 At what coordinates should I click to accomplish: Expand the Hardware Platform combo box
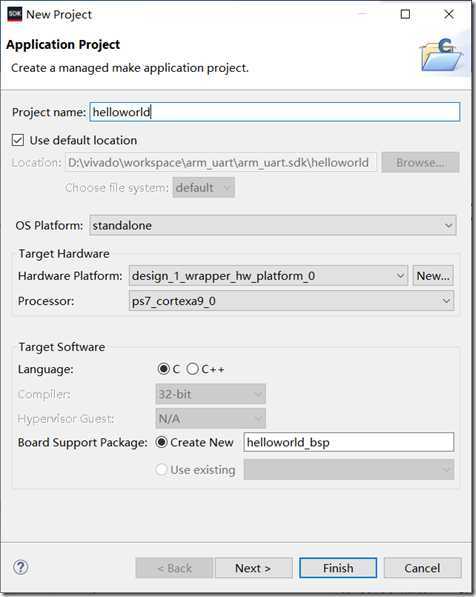pos(268,276)
